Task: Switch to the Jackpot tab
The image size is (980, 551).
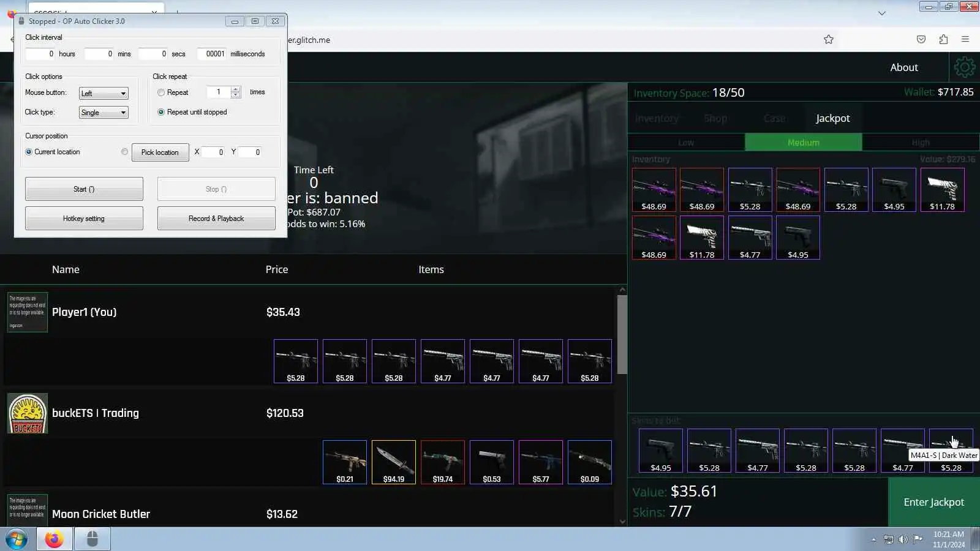Action: (x=833, y=118)
